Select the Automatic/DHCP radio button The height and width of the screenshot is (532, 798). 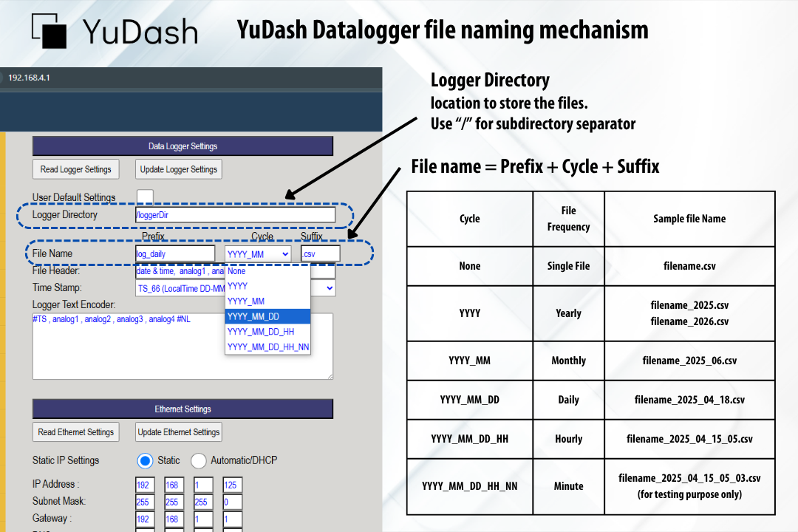click(198, 460)
